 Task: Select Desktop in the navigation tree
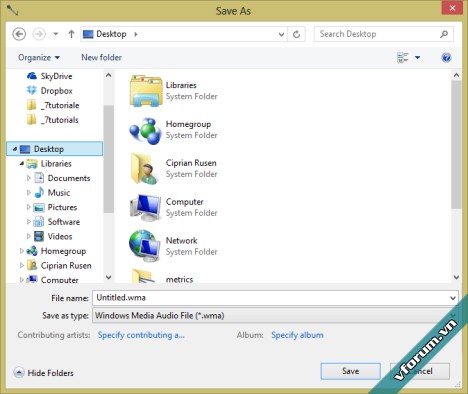54,149
